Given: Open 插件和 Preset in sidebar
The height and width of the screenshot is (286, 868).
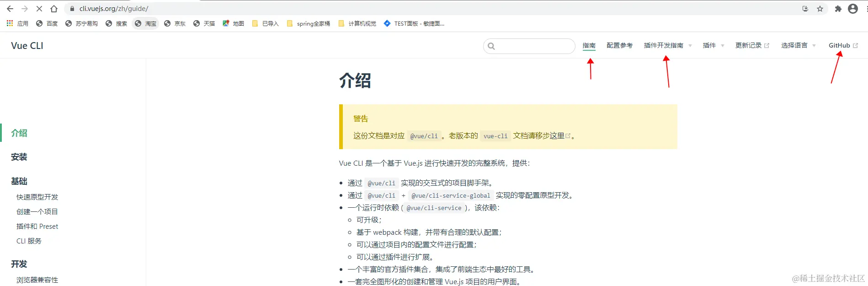Looking at the screenshot, I should click(37, 227).
